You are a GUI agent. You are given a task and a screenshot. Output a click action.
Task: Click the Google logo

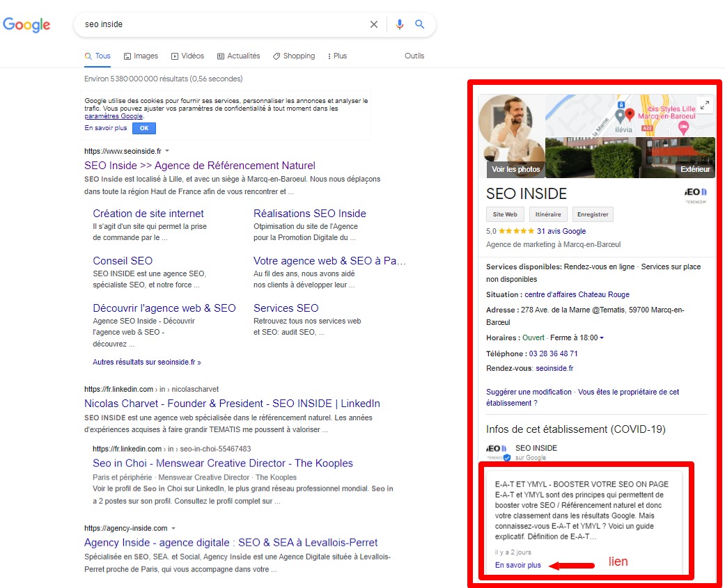[26, 24]
